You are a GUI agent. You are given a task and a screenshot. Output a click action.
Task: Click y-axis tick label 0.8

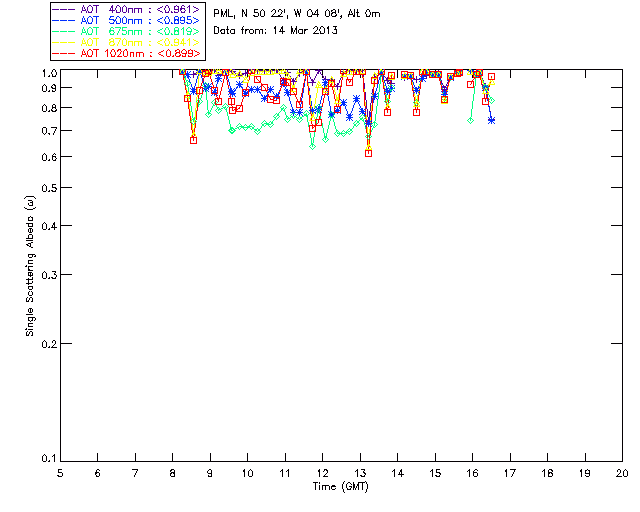pyautogui.click(x=49, y=109)
